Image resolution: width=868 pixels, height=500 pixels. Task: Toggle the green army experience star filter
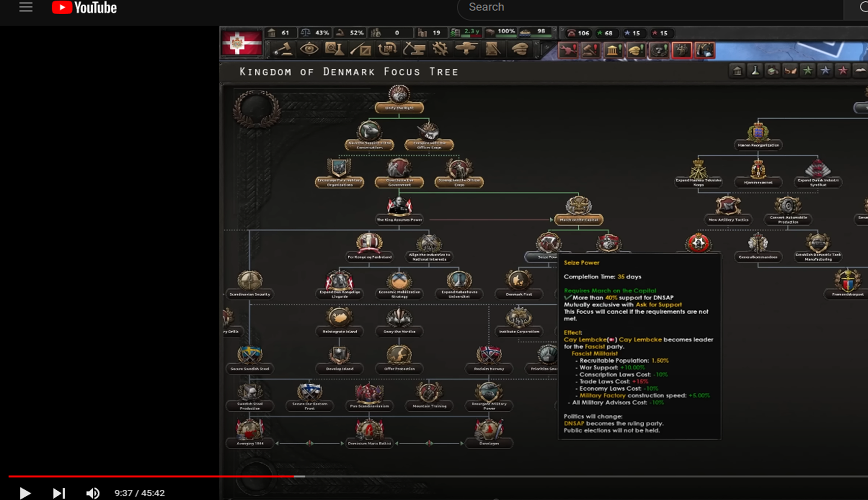pyautogui.click(x=808, y=71)
